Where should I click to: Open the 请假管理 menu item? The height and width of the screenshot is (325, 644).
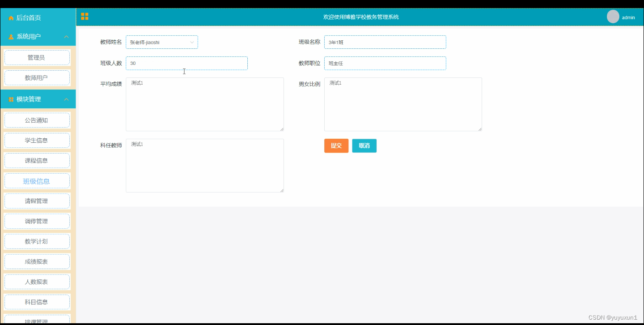[x=37, y=201]
